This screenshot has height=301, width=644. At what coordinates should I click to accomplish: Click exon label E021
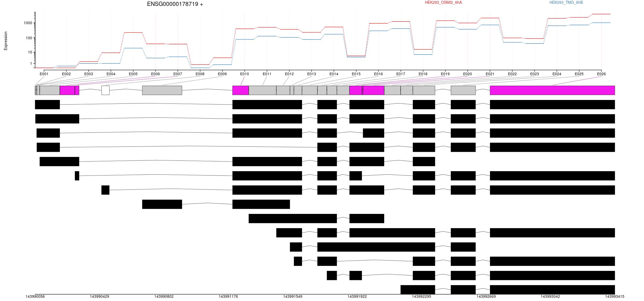point(490,74)
